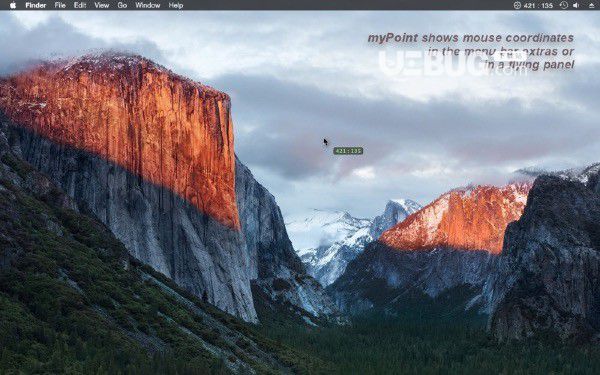Select the 421 : 135 menu bar coordinates readout

(x=538, y=5)
